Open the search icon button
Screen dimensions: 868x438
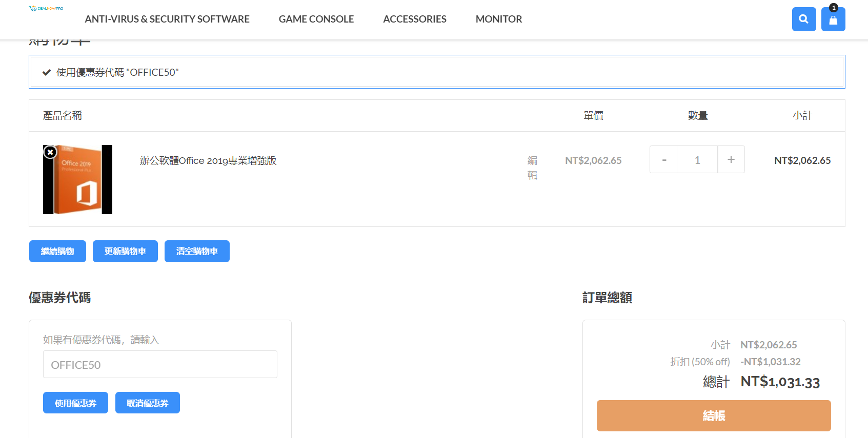coord(804,19)
